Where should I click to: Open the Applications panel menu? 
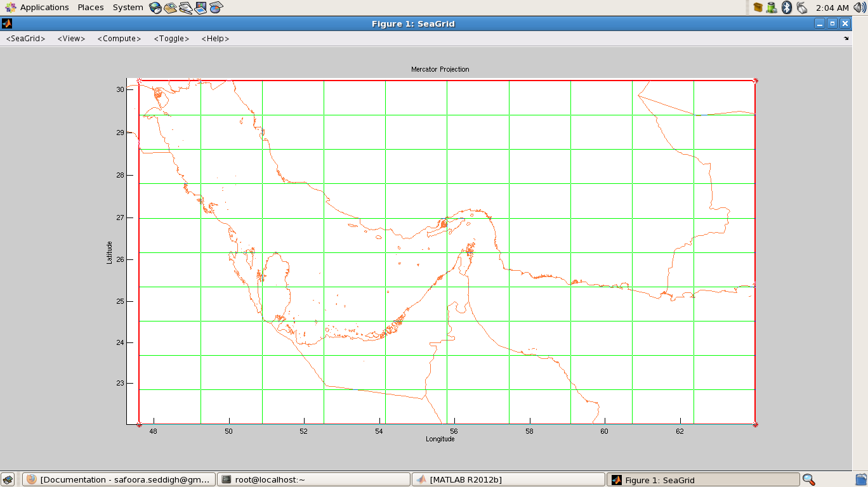(37, 8)
